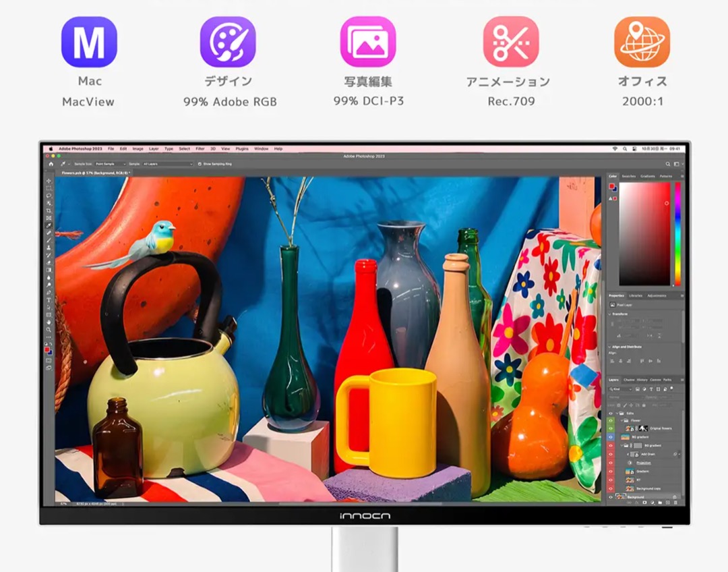
Task: Select the Pen tool
Action: pyautogui.click(x=49, y=293)
